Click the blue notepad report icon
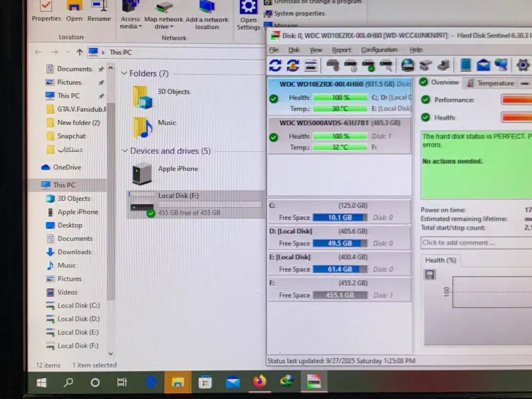 coord(466,65)
